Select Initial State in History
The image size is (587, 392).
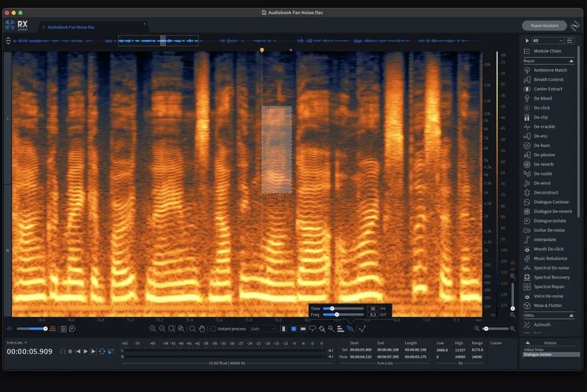tap(534, 350)
